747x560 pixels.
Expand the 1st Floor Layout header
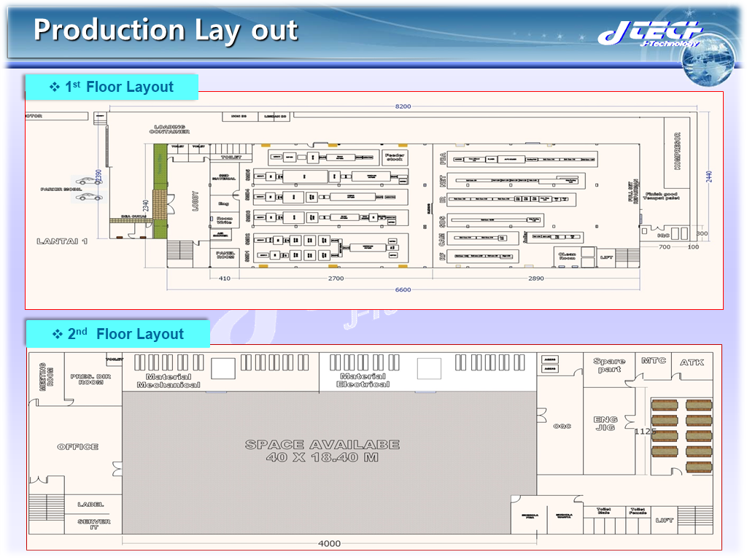pyautogui.click(x=111, y=87)
